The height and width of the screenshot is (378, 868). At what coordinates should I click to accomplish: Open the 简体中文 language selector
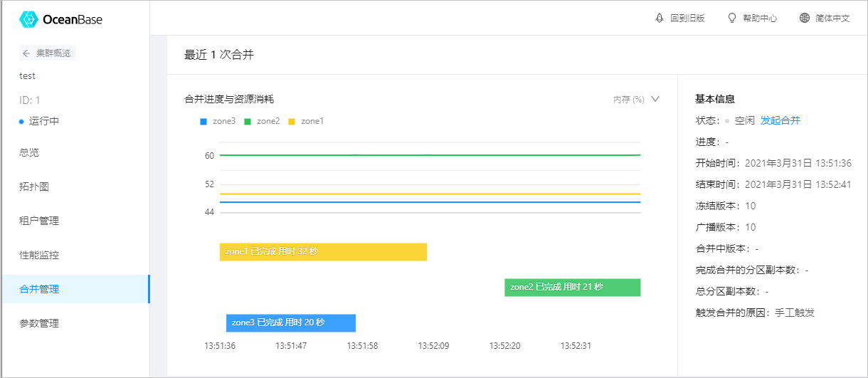(x=825, y=18)
